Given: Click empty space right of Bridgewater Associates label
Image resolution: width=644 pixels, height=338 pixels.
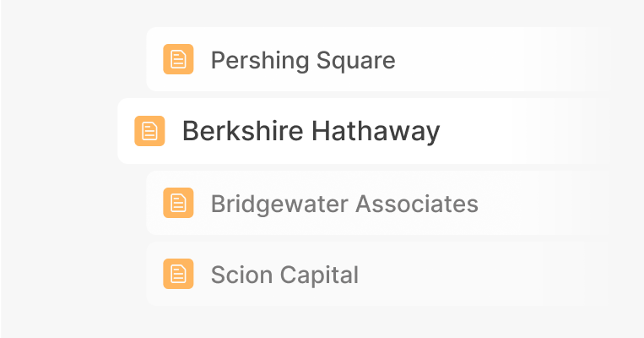Looking at the screenshot, I should (540, 204).
